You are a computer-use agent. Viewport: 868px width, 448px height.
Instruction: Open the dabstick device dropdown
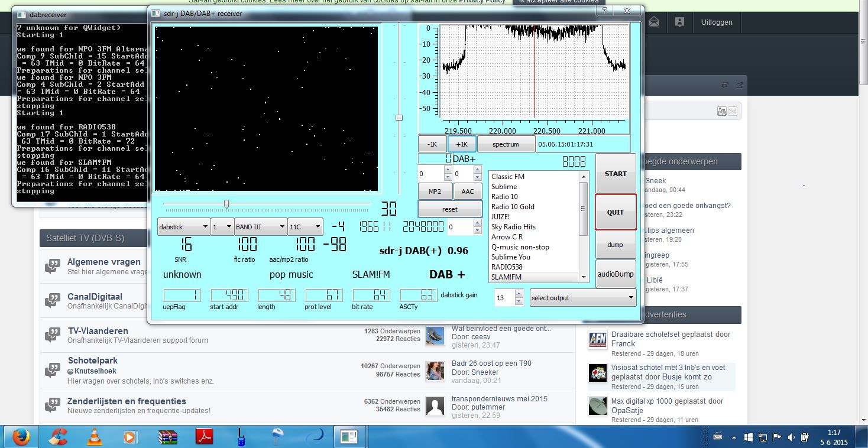coord(183,226)
